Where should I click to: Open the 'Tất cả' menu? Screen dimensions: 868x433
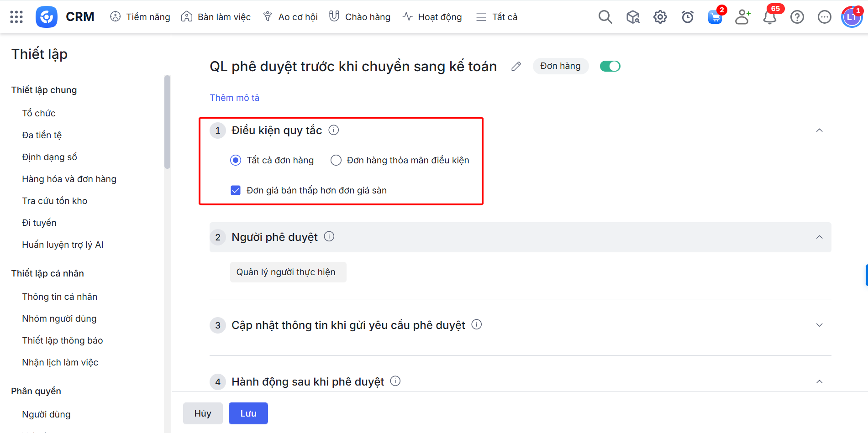pyautogui.click(x=497, y=17)
